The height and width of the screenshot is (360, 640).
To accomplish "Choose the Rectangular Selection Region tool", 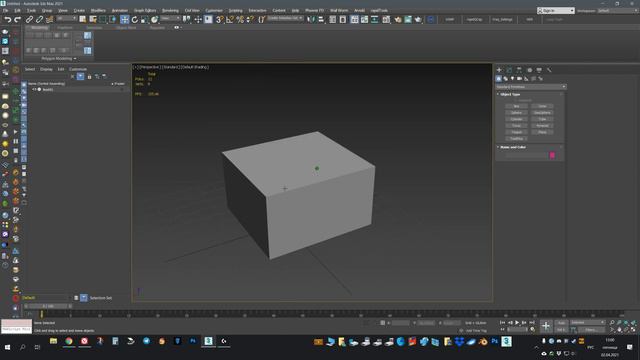I will (x=103, y=19).
